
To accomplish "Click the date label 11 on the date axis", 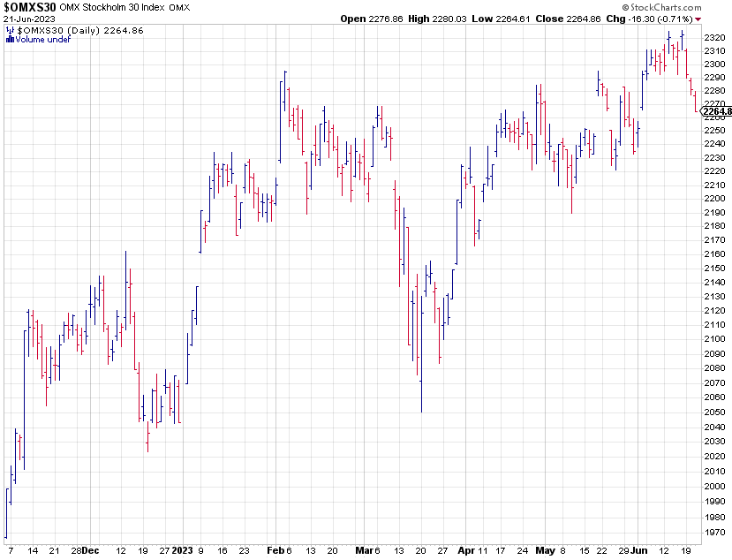I will tap(482, 550).
